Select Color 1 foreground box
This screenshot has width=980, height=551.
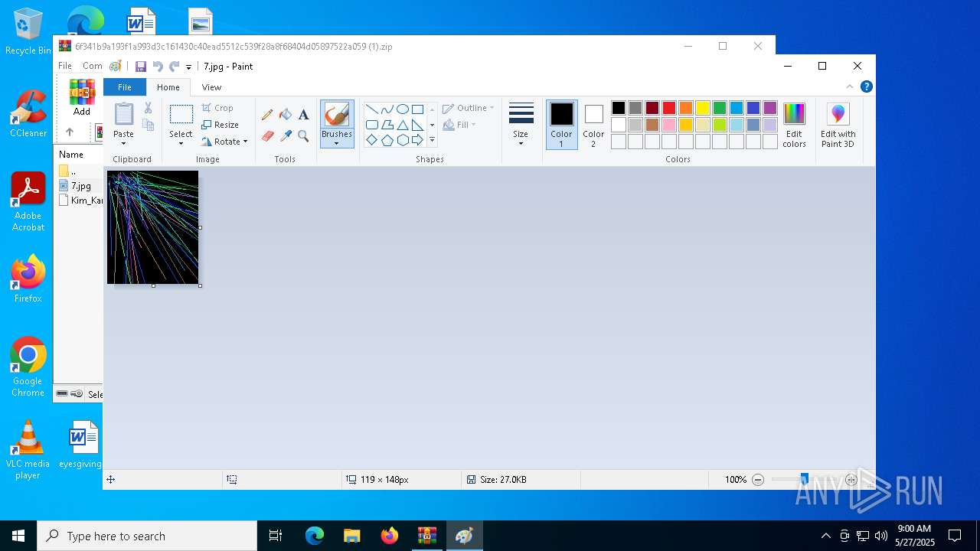click(x=561, y=125)
